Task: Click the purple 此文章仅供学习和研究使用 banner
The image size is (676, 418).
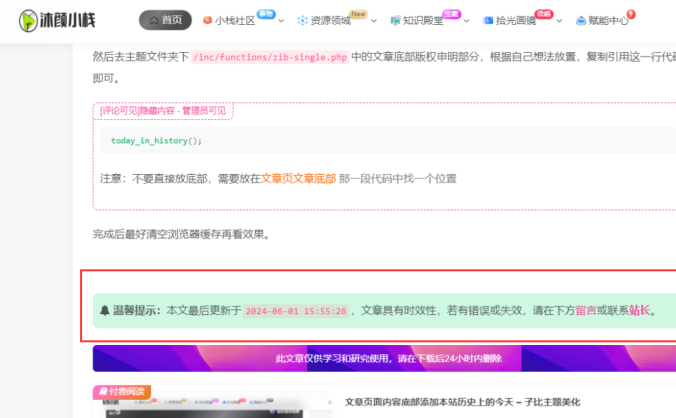Action: click(384, 358)
